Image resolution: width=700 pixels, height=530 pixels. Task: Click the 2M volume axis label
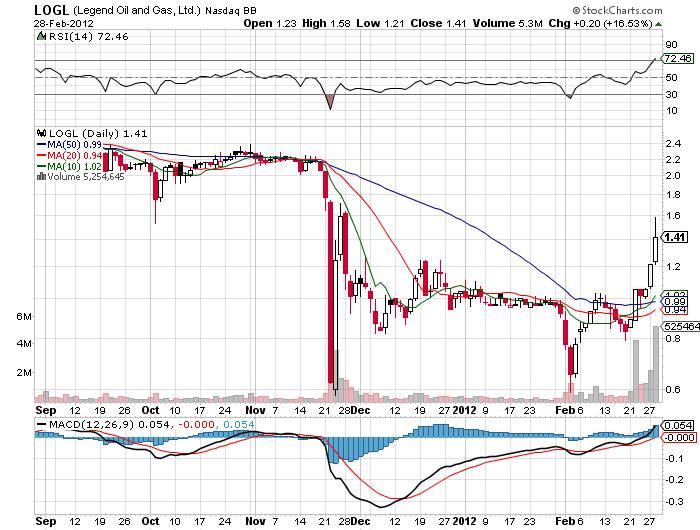click(x=24, y=372)
